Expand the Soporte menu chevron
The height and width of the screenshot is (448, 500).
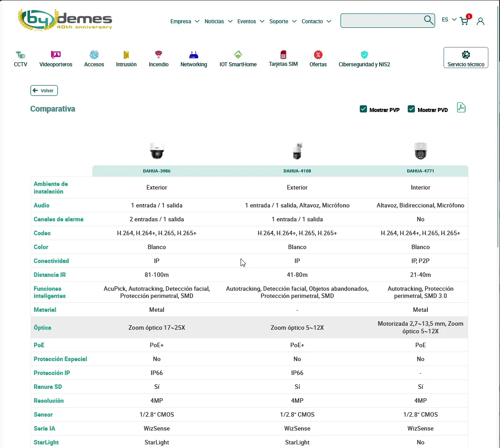pos(294,22)
